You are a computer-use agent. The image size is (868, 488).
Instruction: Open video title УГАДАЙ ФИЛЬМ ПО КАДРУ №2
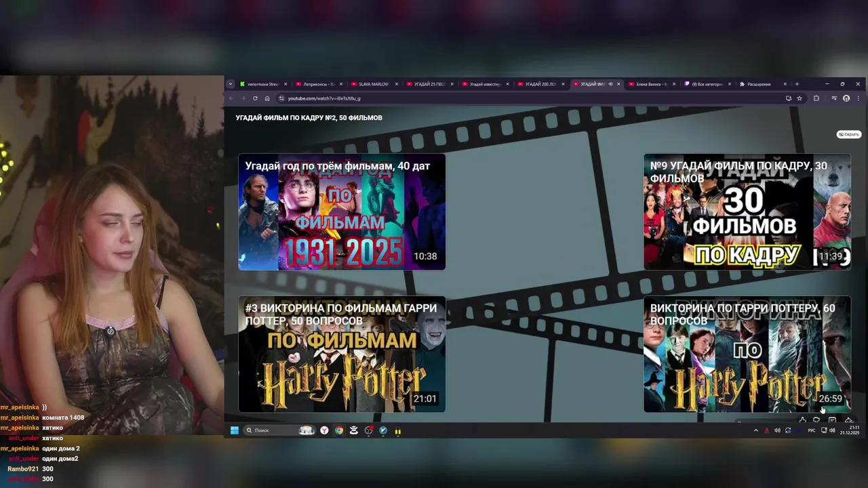click(309, 118)
